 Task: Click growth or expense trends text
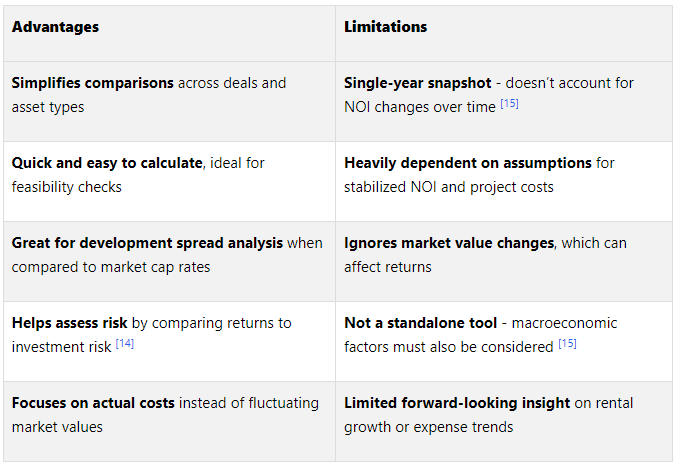[428, 427]
